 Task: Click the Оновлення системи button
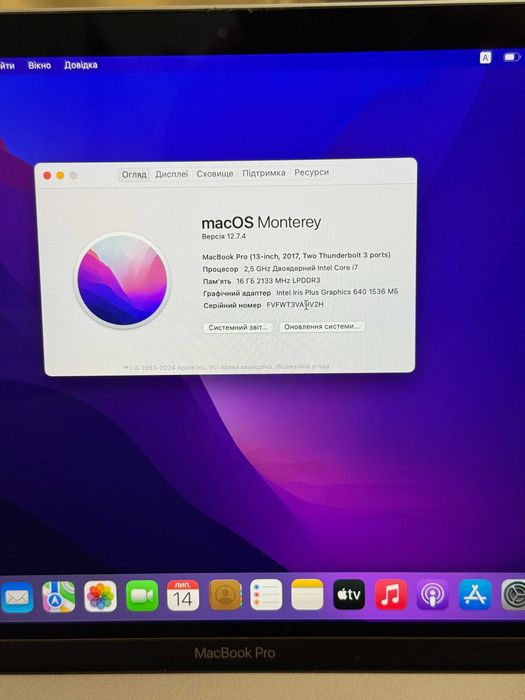point(322,326)
